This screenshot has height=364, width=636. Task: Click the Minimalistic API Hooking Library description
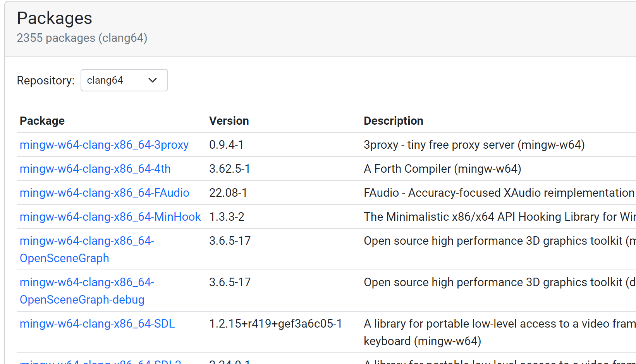(x=500, y=217)
